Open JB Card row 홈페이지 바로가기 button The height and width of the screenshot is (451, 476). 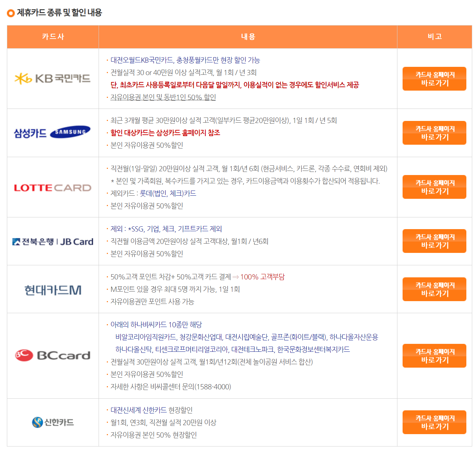[x=434, y=241]
